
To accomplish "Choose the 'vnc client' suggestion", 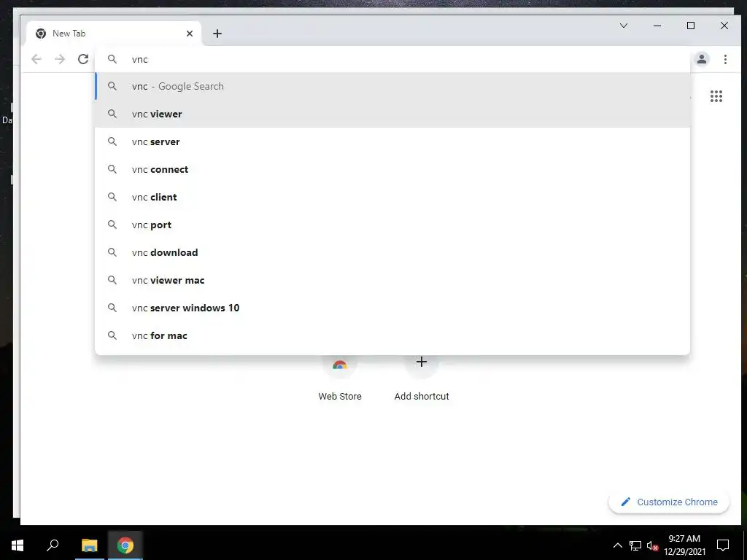I will coord(392,197).
